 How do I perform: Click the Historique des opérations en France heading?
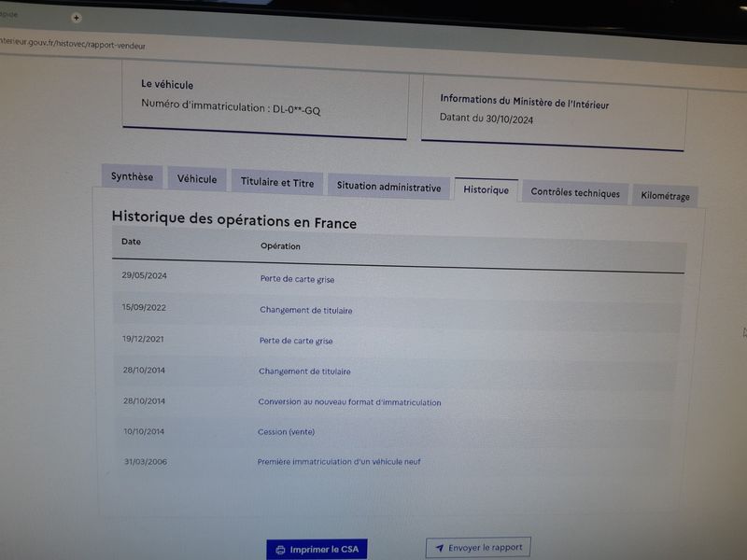pos(234,220)
